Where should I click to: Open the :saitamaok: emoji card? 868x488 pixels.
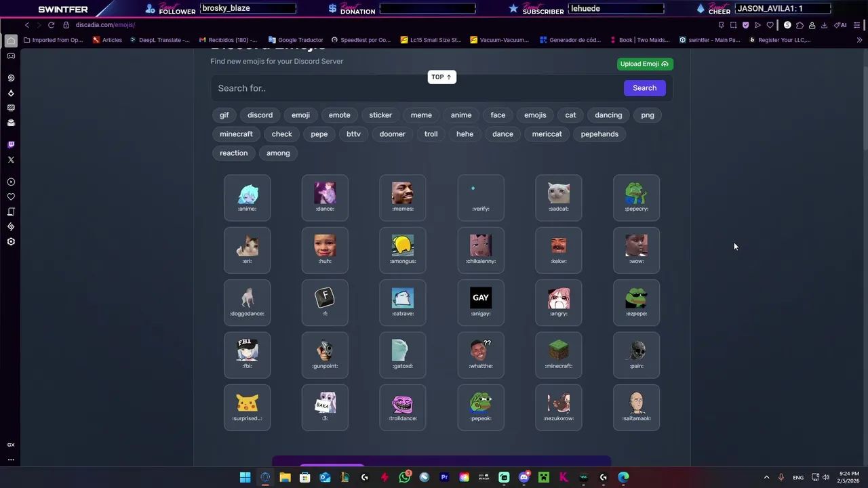(636, 407)
